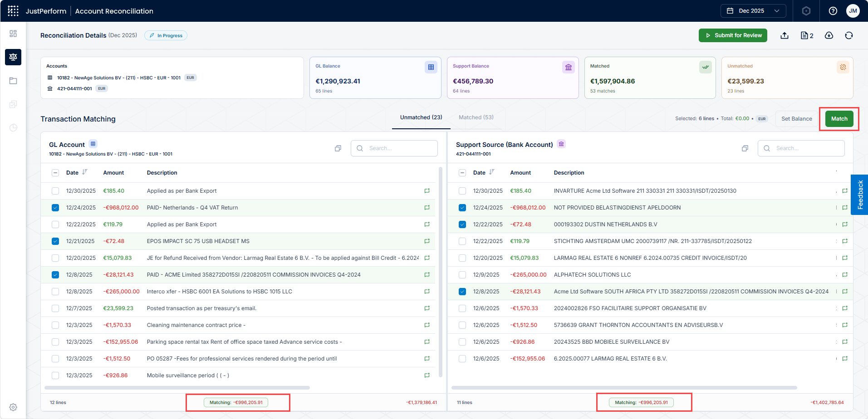Select the Unmatched (23) tab
The image size is (868, 419).
tap(421, 117)
